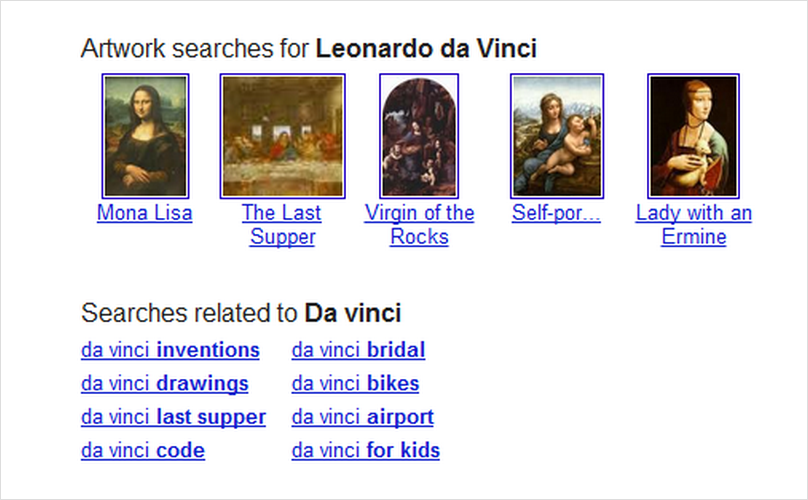Image resolution: width=808 pixels, height=500 pixels.
Task: Open the Mona Lisa text link
Action: pos(145,213)
